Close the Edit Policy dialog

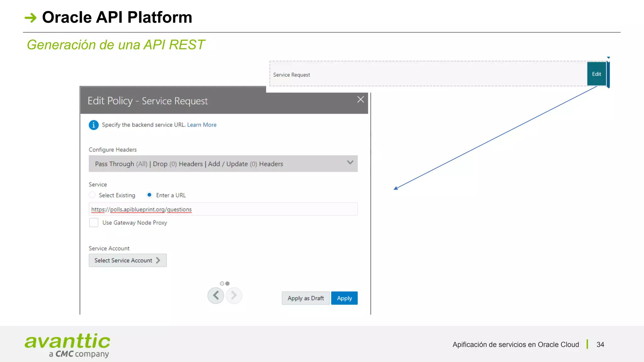[x=360, y=100]
